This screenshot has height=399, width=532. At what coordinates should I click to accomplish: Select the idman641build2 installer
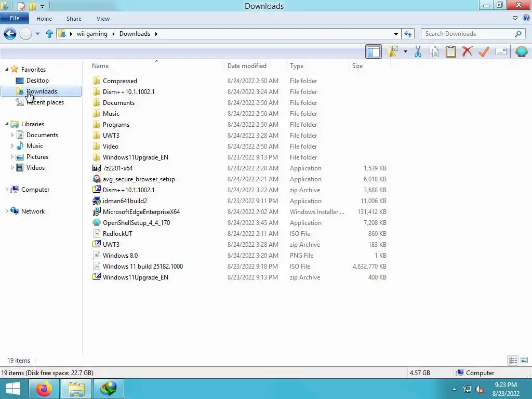(125, 201)
